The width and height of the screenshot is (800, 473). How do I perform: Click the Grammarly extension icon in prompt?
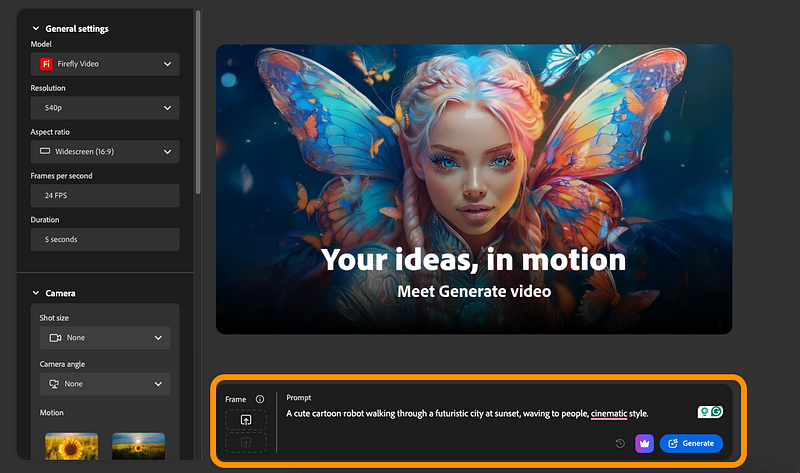[716, 412]
